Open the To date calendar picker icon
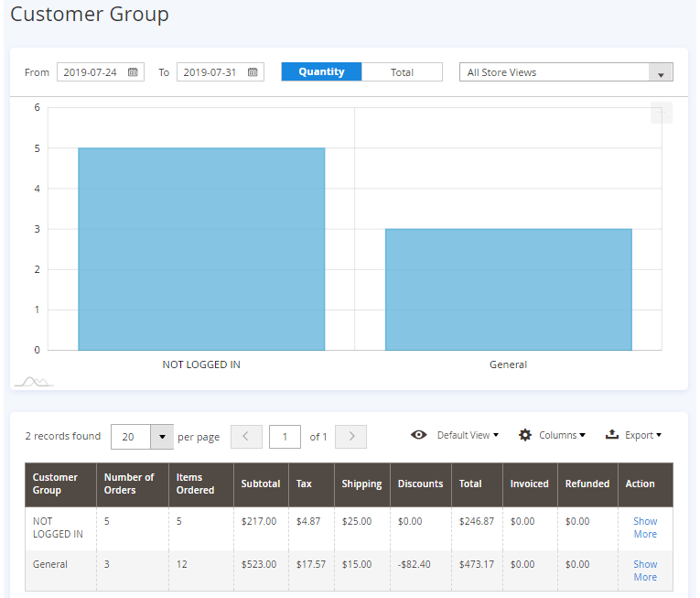This screenshot has height=598, width=700. 253,72
